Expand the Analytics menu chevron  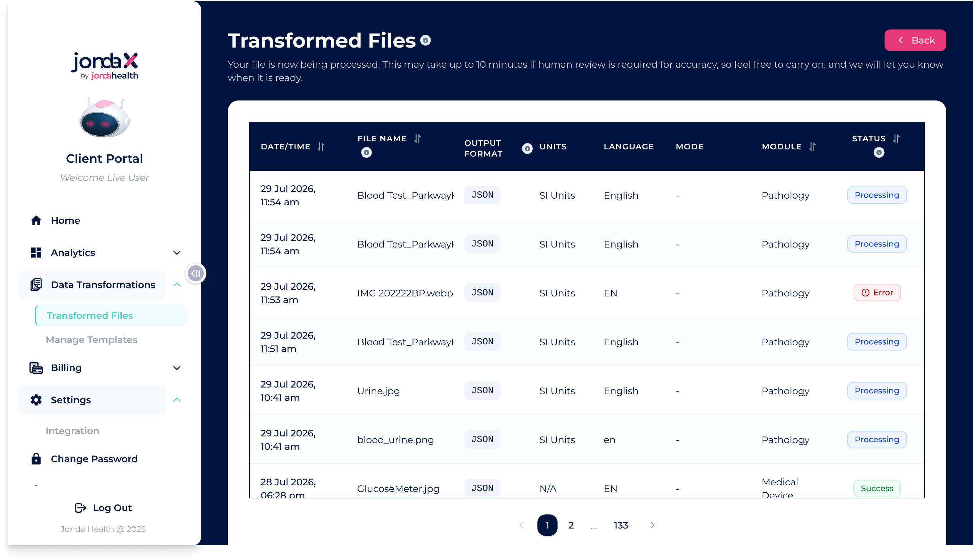tap(177, 253)
